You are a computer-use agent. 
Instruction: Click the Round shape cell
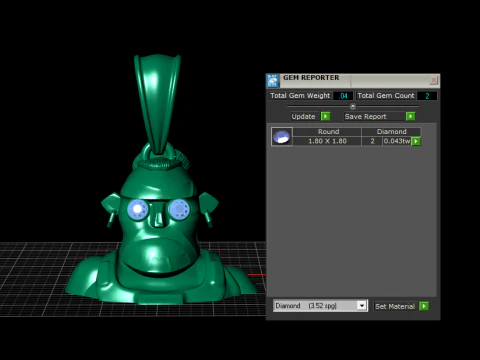click(x=328, y=131)
